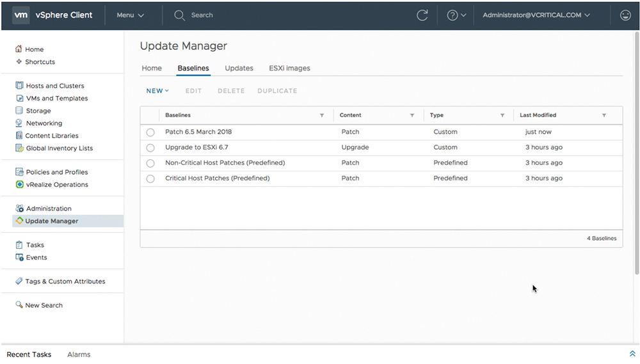This screenshot has height=364, width=640.
Task: Click the 'Upgrade' Content cell
Action: pyautogui.click(x=355, y=147)
